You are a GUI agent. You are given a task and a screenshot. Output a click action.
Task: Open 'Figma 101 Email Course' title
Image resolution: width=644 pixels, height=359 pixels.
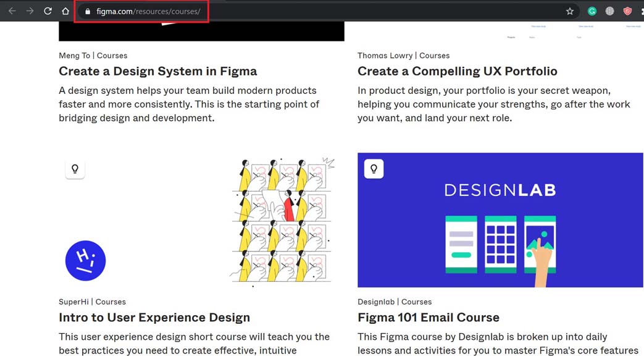[x=429, y=318]
